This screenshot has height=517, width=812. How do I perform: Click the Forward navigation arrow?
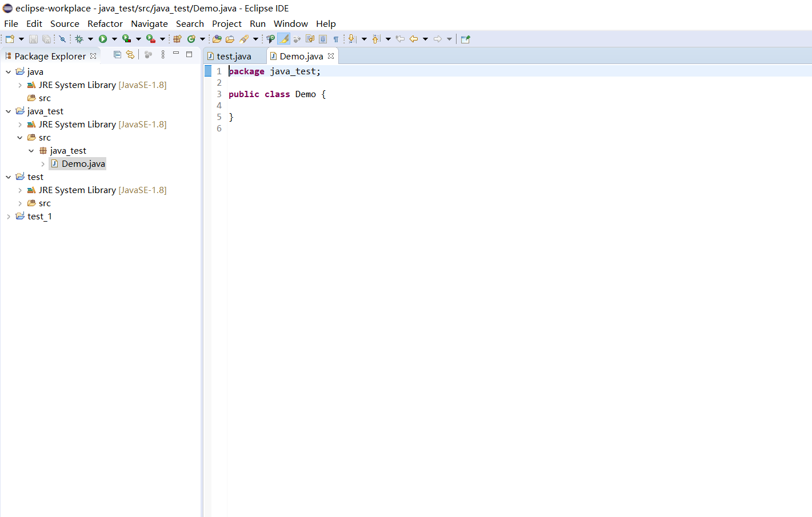[438, 39]
